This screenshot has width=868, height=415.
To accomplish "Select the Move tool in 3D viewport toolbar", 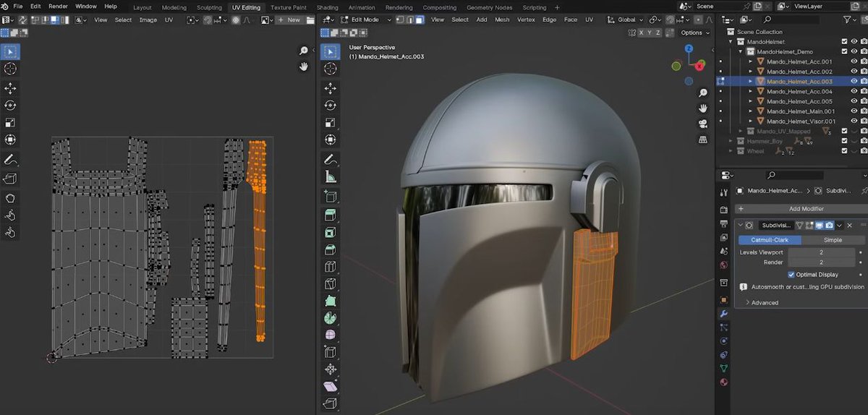I will point(331,88).
